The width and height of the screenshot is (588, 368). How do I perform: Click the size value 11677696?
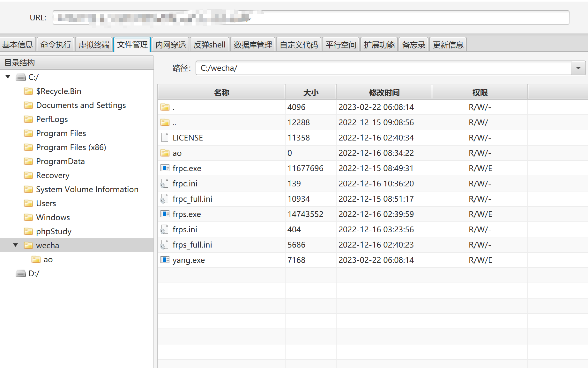[305, 168]
